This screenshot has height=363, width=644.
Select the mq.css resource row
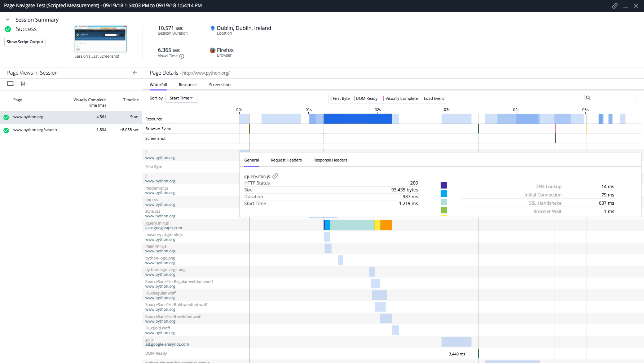click(x=190, y=202)
